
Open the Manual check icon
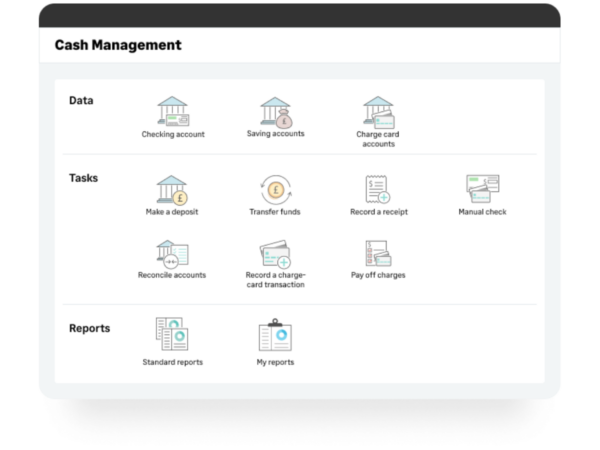pos(483,189)
